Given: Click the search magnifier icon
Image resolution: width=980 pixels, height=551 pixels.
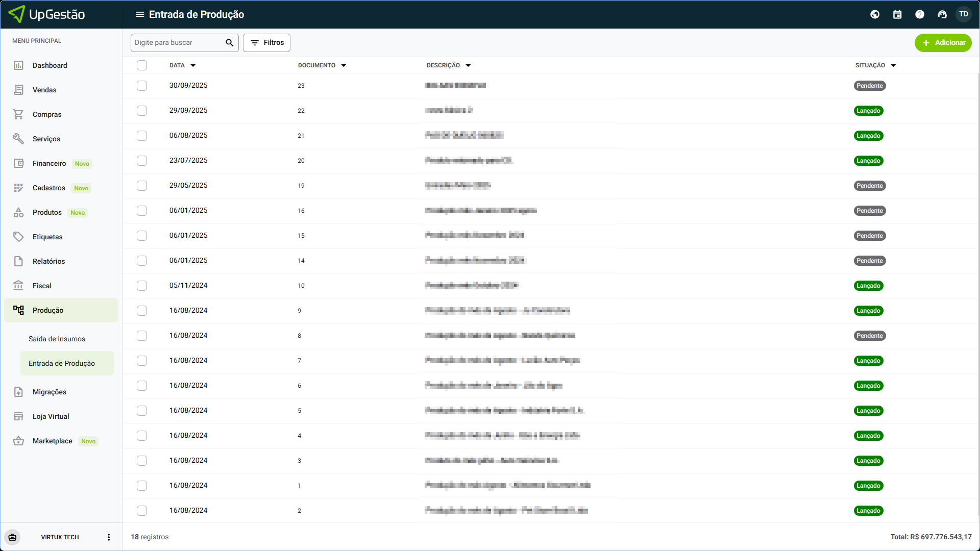Looking at the screenshot, I should point(229,43).
